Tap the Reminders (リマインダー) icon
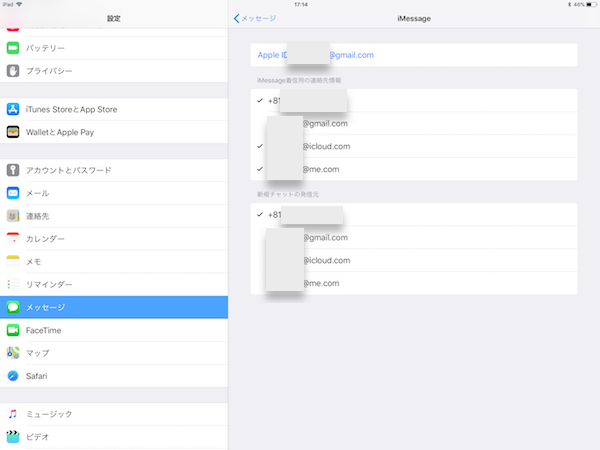600x450 pixels. (x=13, y=284)
